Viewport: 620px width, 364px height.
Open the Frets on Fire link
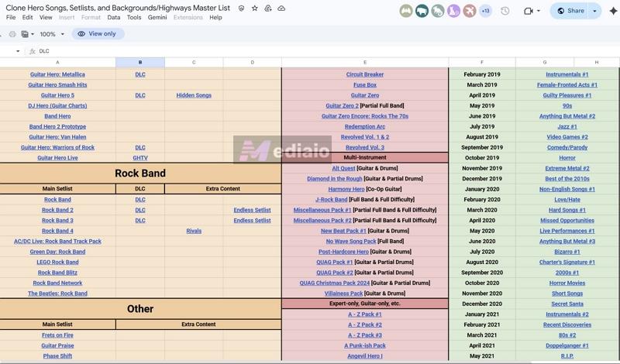tap(57, 335)
